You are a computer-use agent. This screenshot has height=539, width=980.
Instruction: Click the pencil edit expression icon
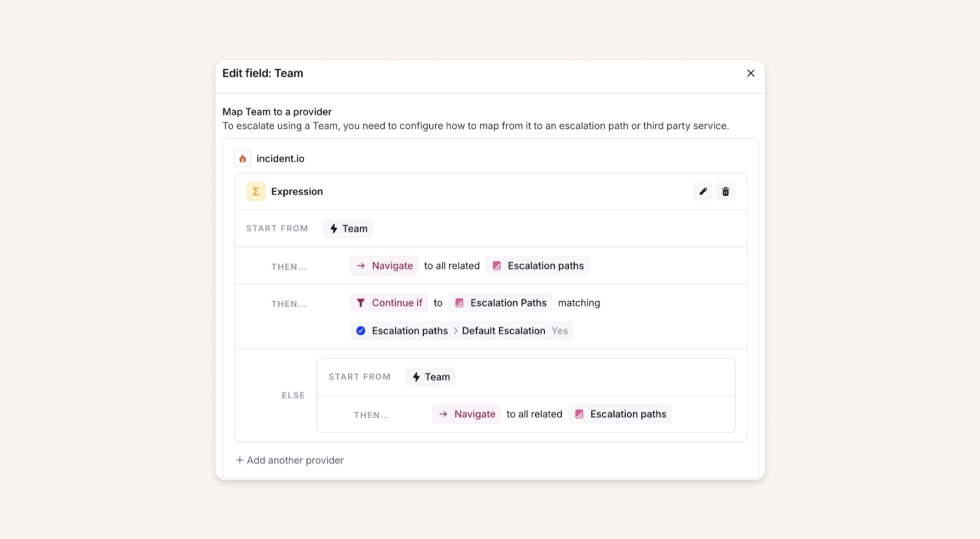click(x=703, y=191)
